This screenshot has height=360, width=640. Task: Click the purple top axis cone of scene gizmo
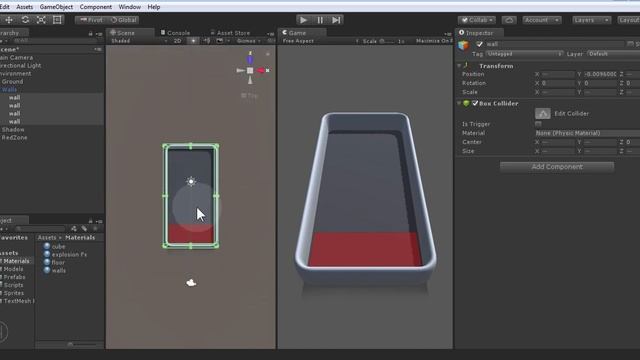(x=250, y=59)
